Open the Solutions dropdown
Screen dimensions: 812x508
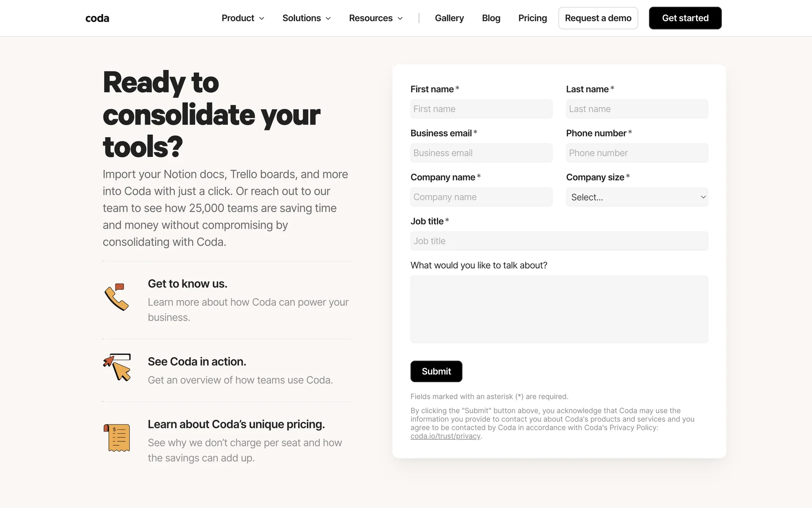click(307, 18)
